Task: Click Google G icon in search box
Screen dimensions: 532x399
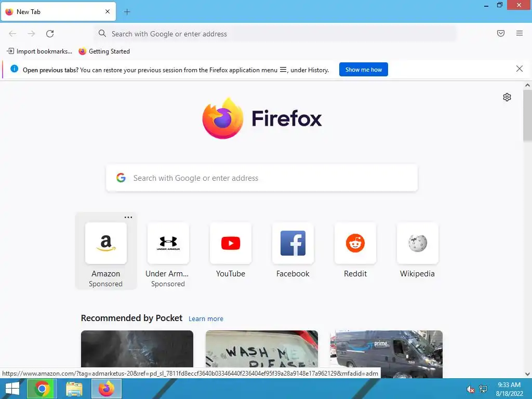Action: click(x=121, y=178)
